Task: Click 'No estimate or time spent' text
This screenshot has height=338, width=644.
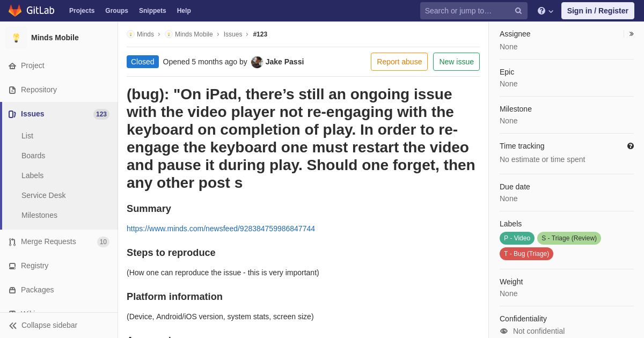Action: (542, 159)
